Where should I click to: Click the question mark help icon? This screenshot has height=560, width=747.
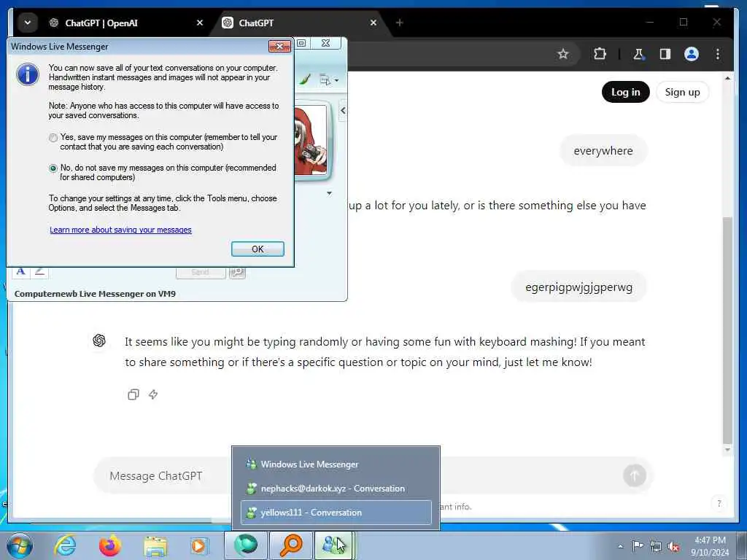tap(719, 503)
